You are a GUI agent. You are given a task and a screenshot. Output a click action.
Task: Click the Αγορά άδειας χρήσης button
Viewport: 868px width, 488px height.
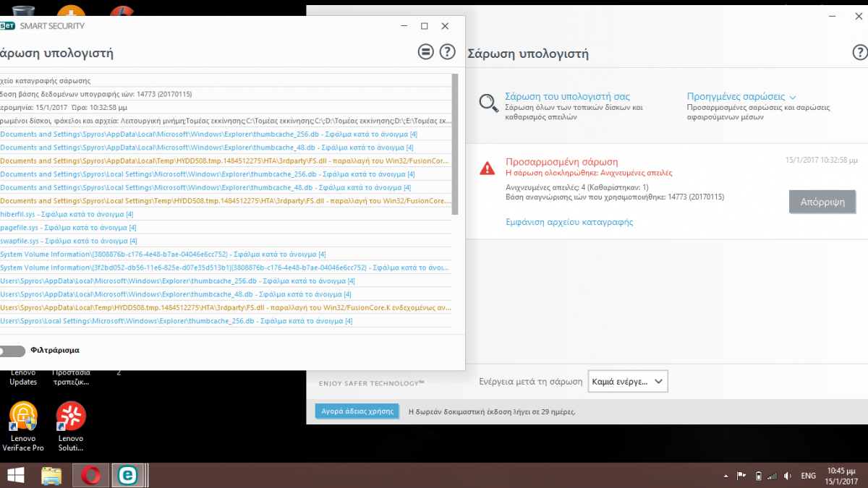357,411
